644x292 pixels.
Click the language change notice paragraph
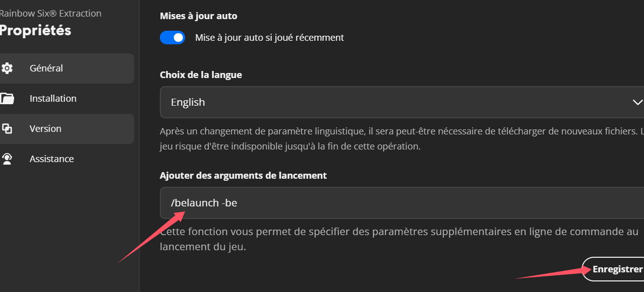[402, 139]
